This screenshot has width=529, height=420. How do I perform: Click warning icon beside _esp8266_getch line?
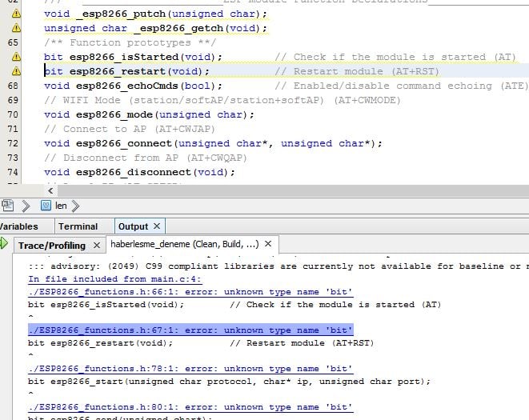[15, 28]
